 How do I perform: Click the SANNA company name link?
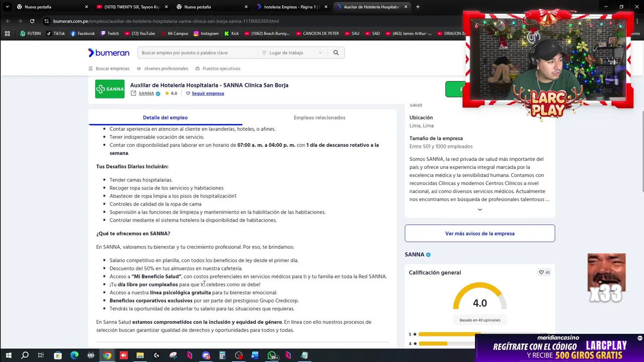click(x=146, y=94)
